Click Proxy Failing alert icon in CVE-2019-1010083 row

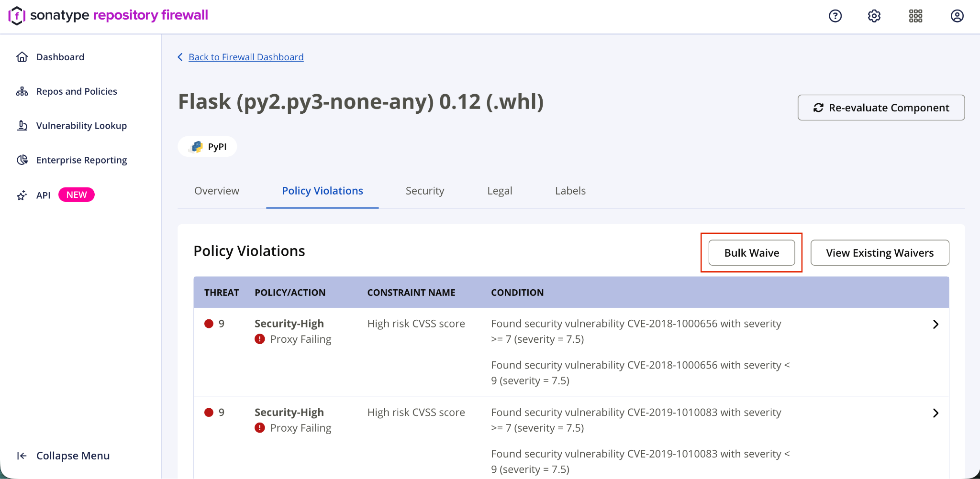(x=260, y=428)
